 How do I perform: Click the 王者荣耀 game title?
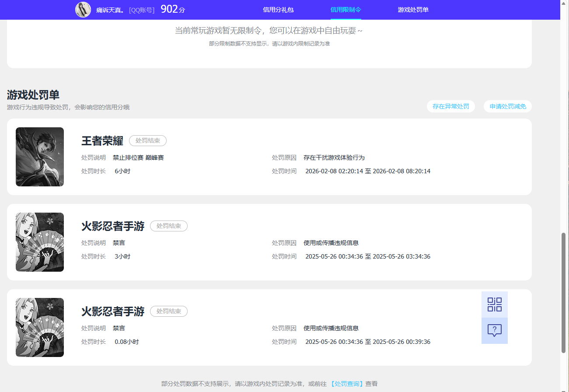(102, 141)
